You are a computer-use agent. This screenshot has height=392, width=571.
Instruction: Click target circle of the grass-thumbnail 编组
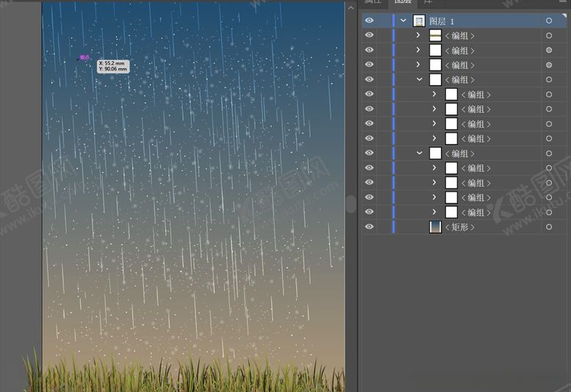click(x=549, y=36)
